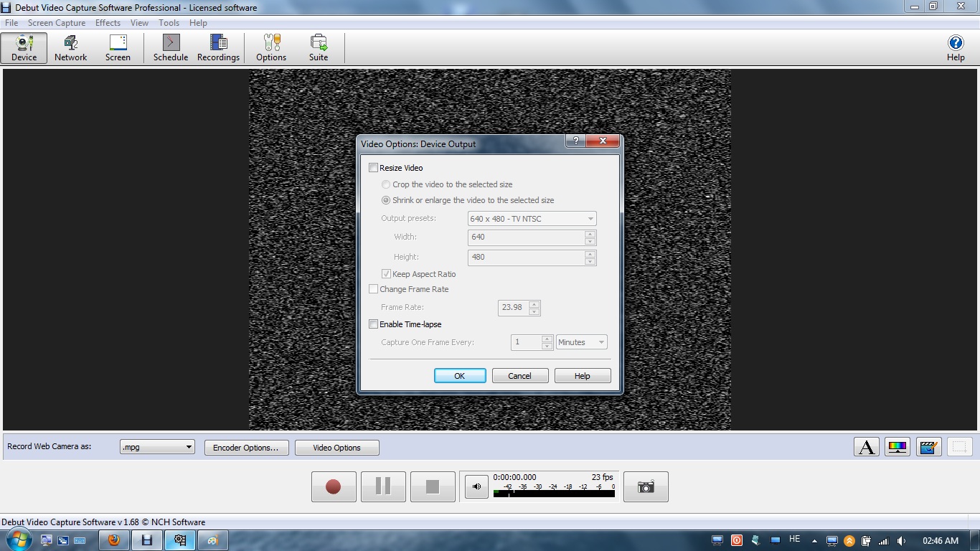This screenshot has height=551, width=980.
Task: Open the Help menu in menu bar
Action: pyautogui.click(x=198, y=23)
